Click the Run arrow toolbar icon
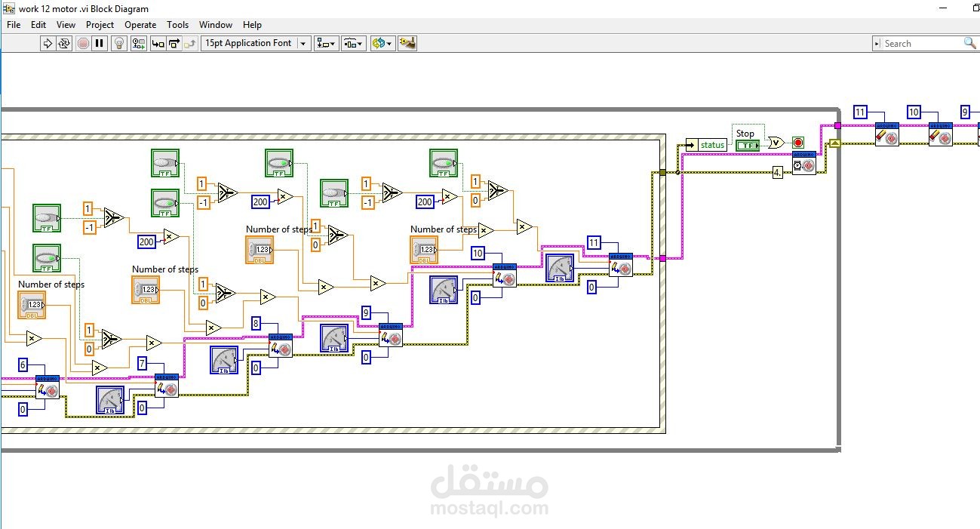 (x=48, y=44)
